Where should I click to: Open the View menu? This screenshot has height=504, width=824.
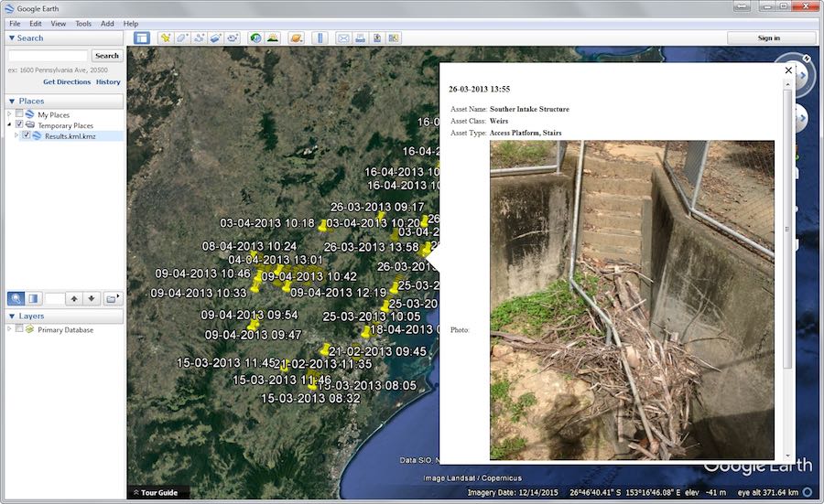[x=59, y=24]
